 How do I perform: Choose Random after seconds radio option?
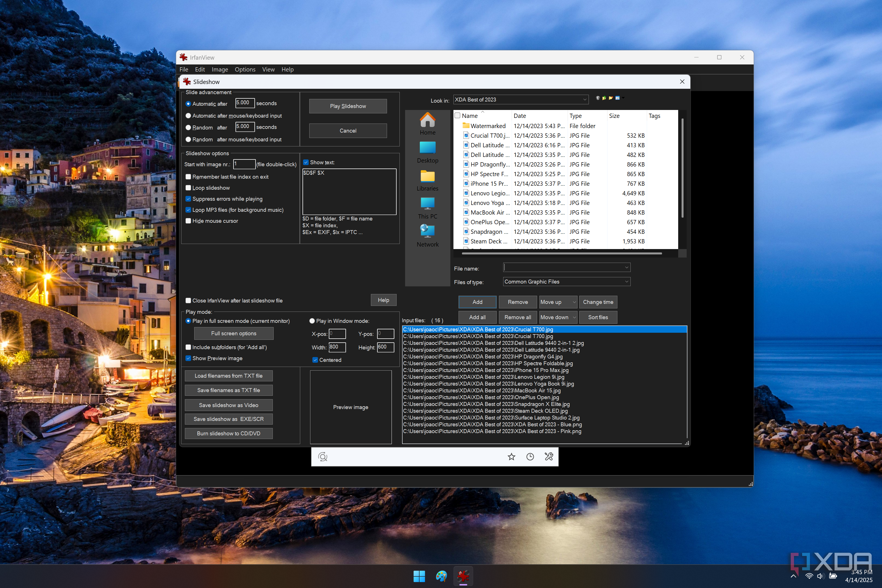click(x=188, y=127)
